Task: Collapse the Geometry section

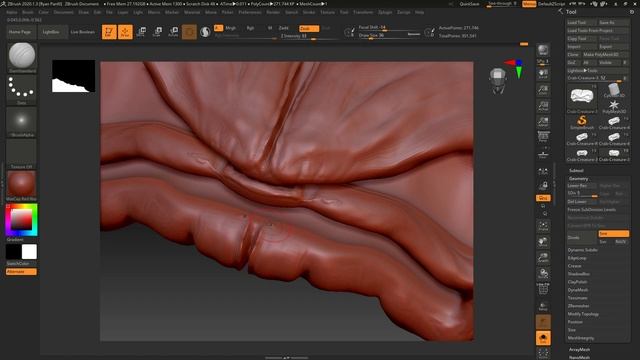Action: [x=578, y=179]
